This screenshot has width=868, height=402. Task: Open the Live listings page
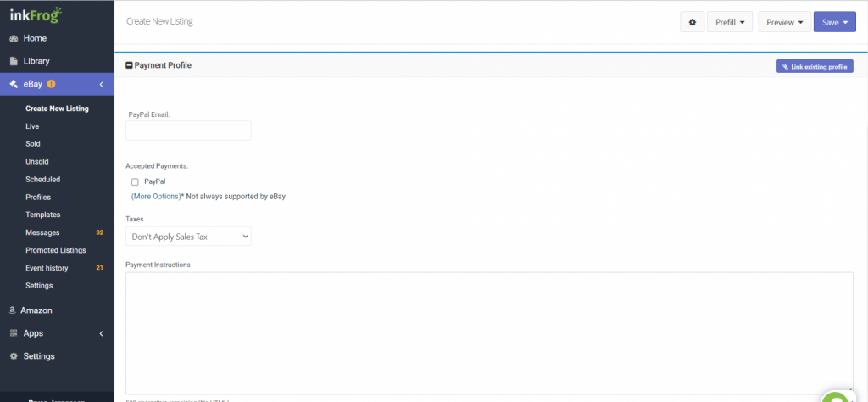pyautogui.click(x=32, y=126)
